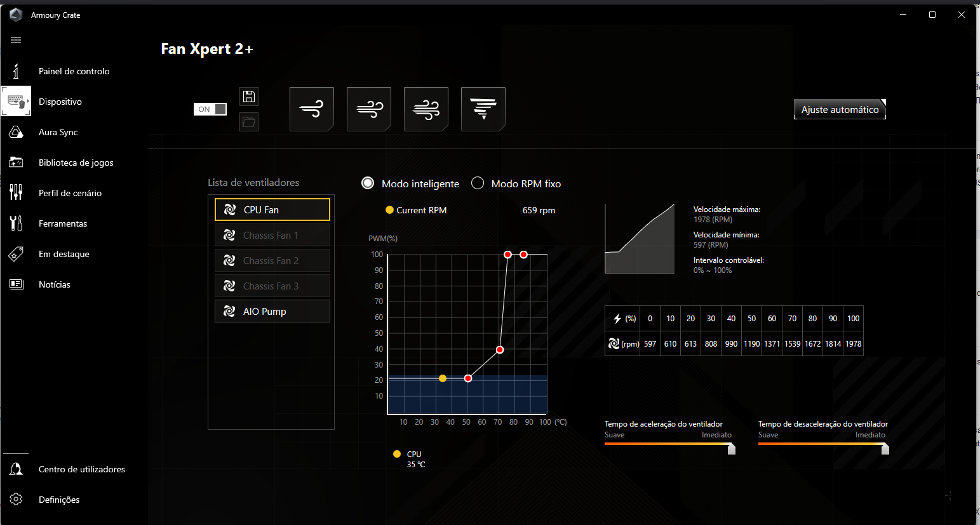Select AIO Pump in the fan list
This screenshot has height=525, width=980.
pos(272,311)
